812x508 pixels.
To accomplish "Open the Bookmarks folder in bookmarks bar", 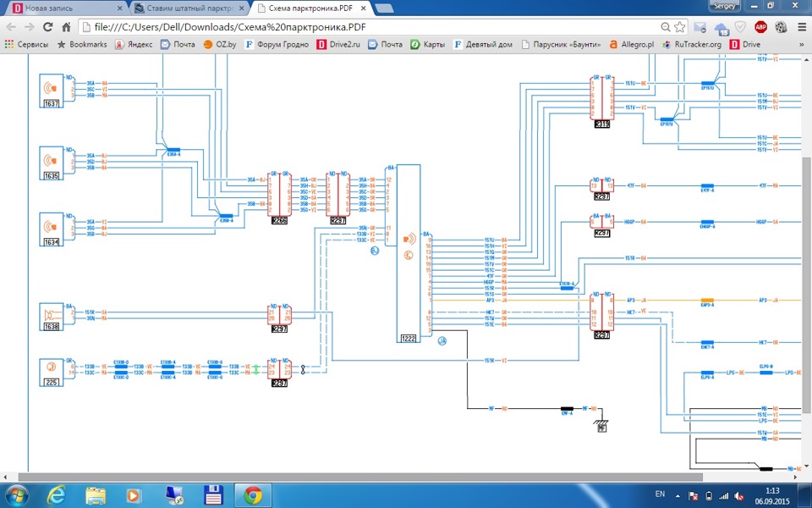I will click(x=82, y=45).
